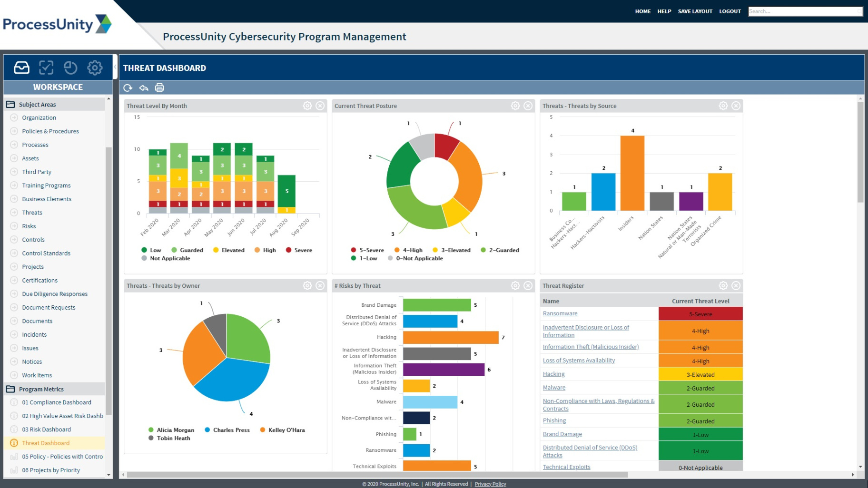Toggle Severe series in Threat Level legend
Viewport: 868px width, 488px height.
[299, 250]
